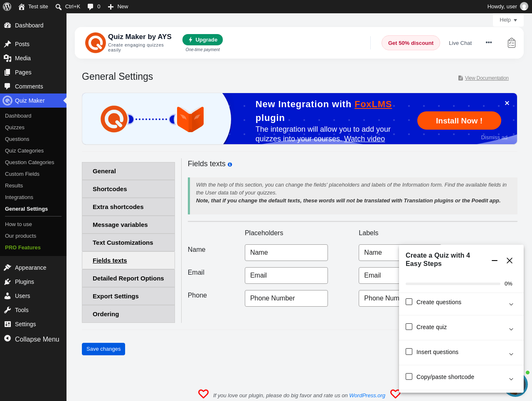Open the View Documentation link
This screenshot has width=532, height=401.
pos(487,78)
